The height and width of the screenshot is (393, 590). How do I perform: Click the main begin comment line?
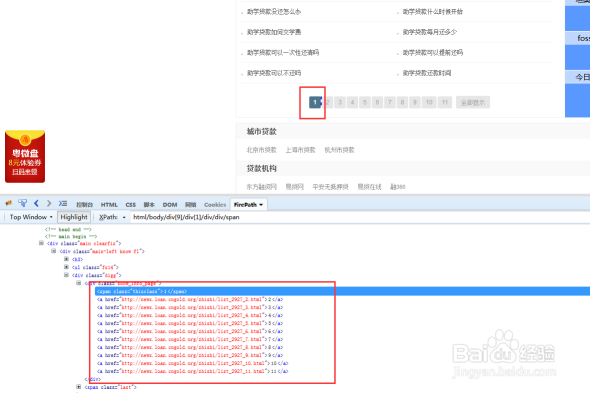tap(71, 236)
